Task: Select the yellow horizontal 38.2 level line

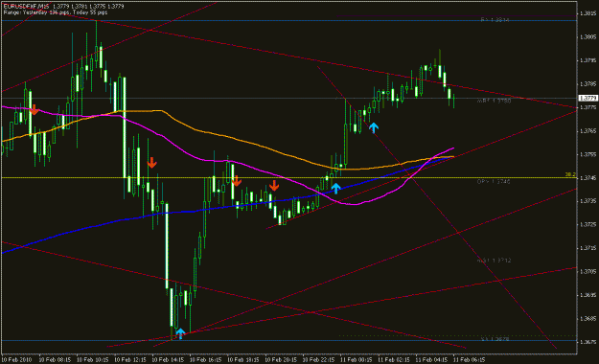Action: [x=289, y=177]
